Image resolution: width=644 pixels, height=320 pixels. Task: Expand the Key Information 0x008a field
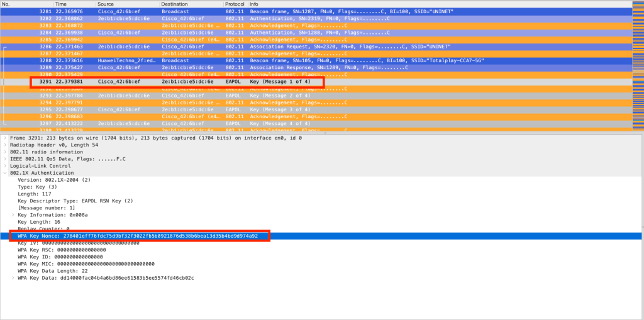coord(14,215)
